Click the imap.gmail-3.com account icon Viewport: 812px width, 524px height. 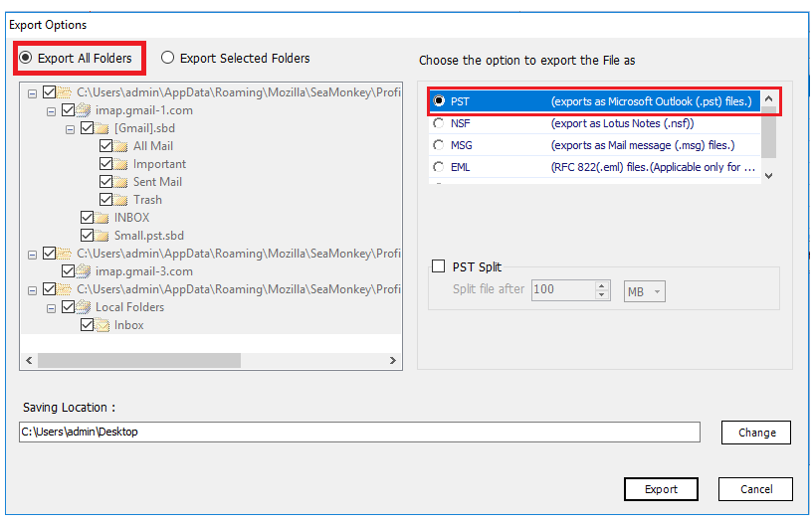pyautogui.click(x=84, y=271)
